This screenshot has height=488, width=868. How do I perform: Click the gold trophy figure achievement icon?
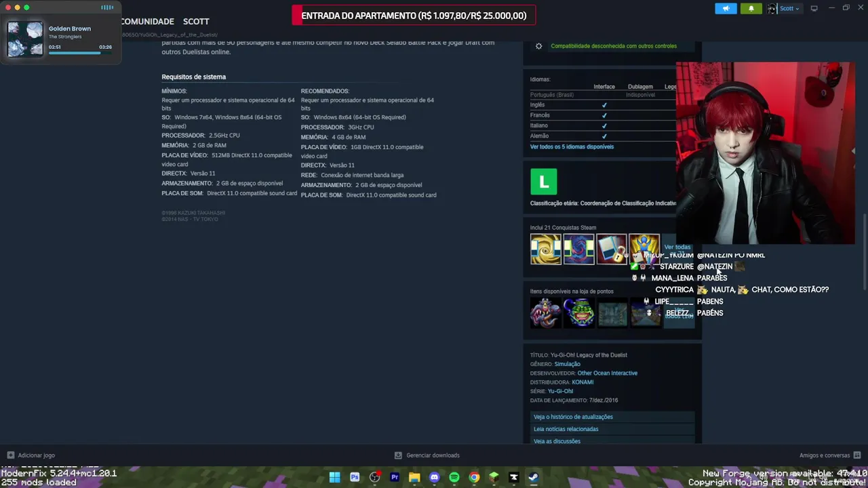(644, 249)
